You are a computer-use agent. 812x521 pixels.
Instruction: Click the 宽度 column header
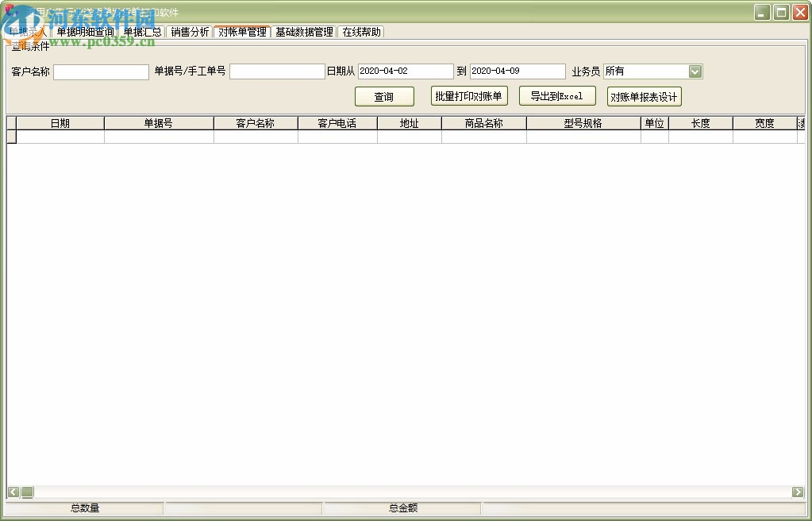[765, 123]
